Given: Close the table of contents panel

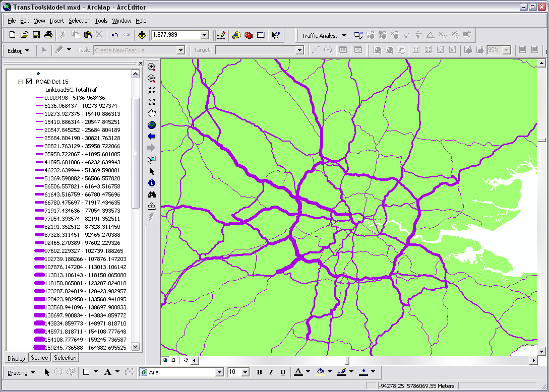Looking at the screenshot, I should (141, 63).
